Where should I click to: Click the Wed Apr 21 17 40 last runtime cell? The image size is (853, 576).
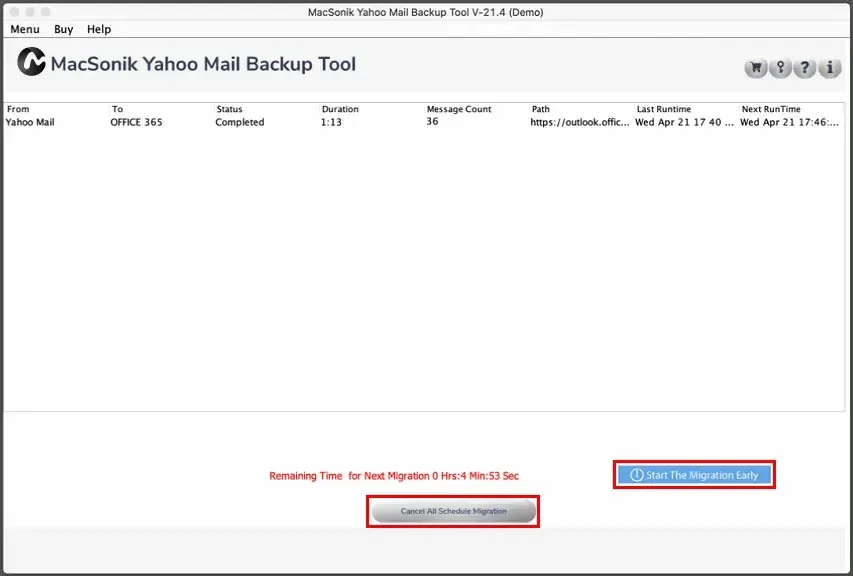tap(684, 122)
